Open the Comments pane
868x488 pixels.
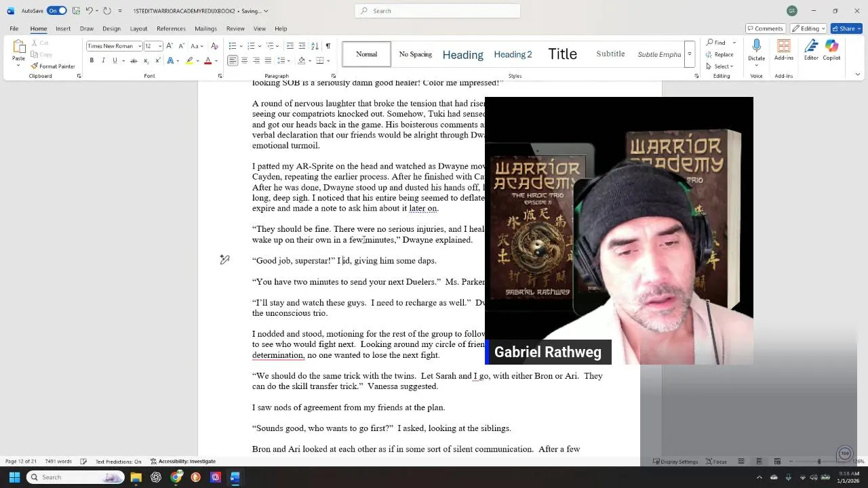(765, 28)
